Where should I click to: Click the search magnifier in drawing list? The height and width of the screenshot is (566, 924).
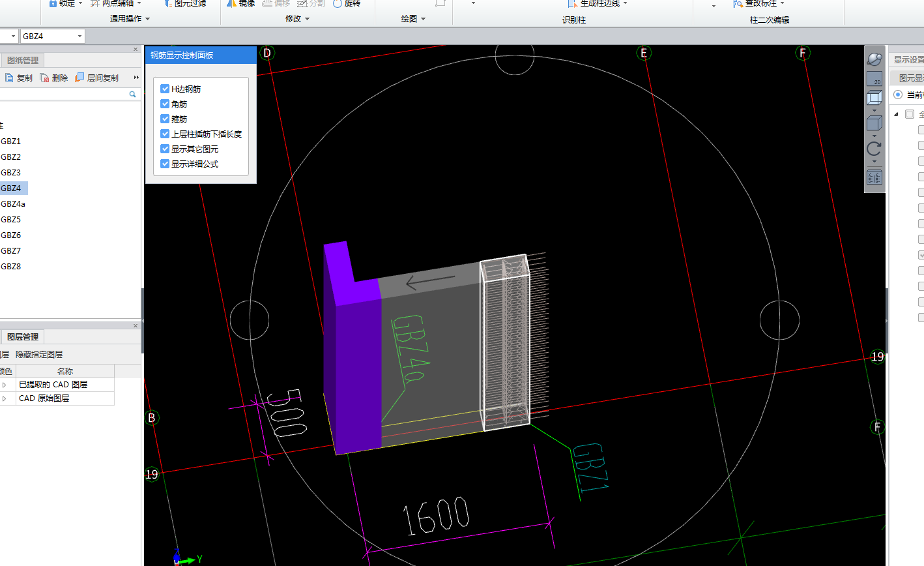(132, 94)
